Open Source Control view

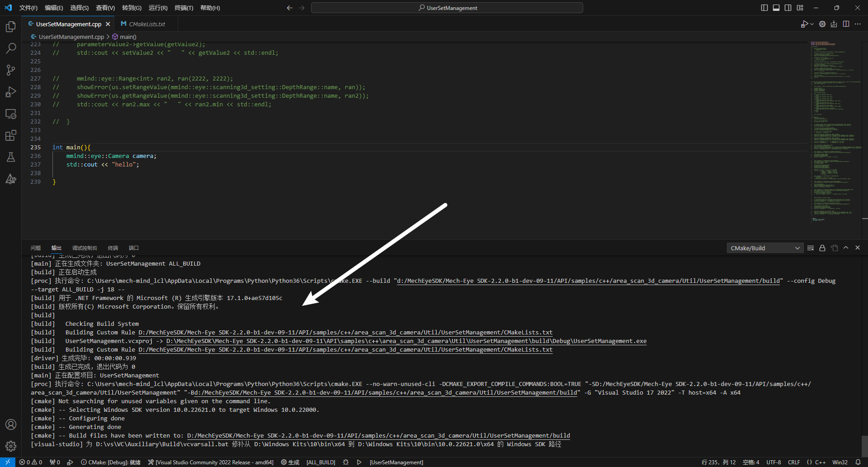(11, 70)
